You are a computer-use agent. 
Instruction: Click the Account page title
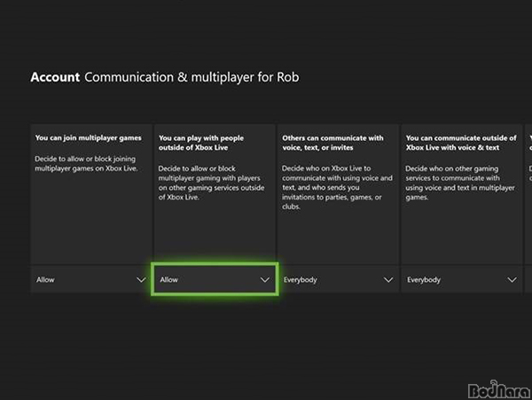(x=55, y=77)
